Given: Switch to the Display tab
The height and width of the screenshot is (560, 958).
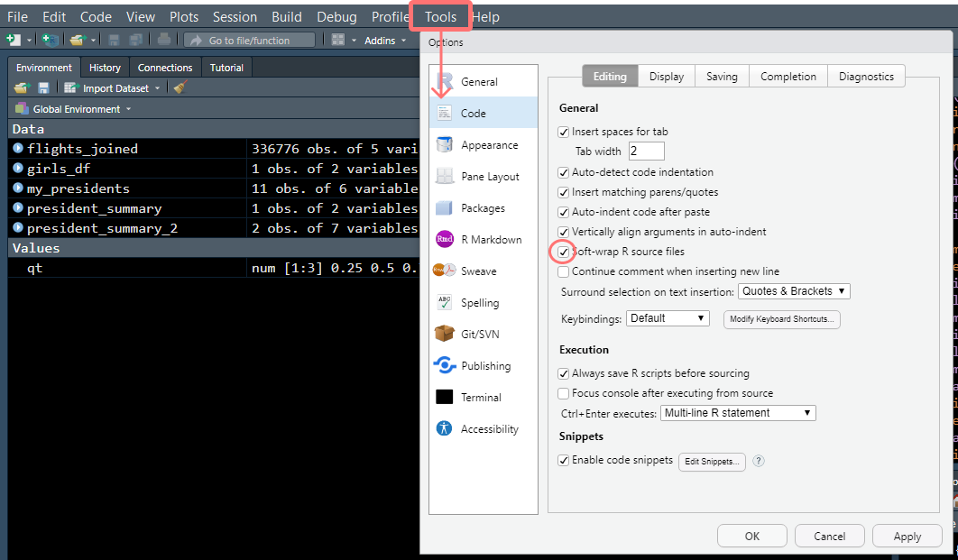Looking at the screenshot, I should tap(666, 76).
